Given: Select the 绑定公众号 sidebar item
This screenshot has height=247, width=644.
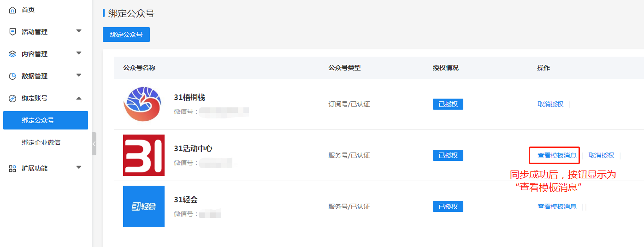Looking at the screenshot, I should (46, 120).
